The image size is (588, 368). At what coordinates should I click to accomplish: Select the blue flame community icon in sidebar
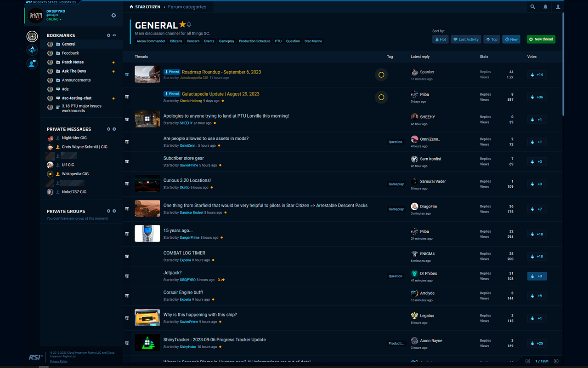32,50
